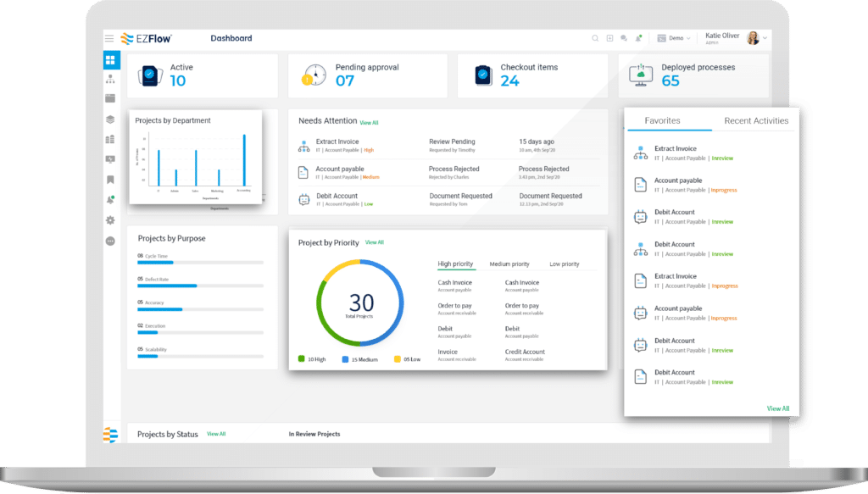
Task: Open the buildings icon in the sidebar
Action: click(110, 139)
